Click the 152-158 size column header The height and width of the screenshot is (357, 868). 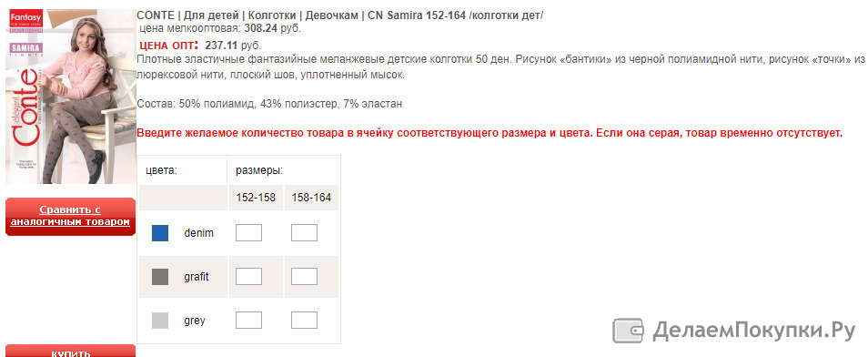256,198
